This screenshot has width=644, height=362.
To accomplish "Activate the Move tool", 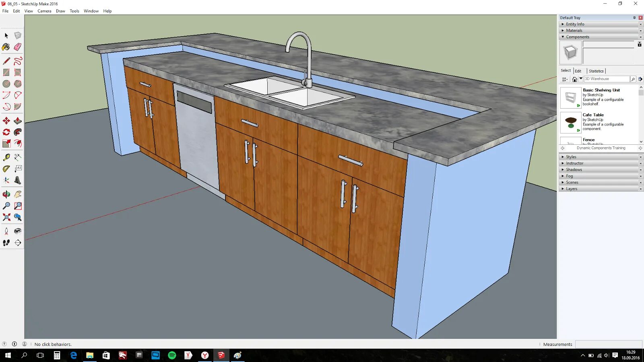I will (6, 121).
